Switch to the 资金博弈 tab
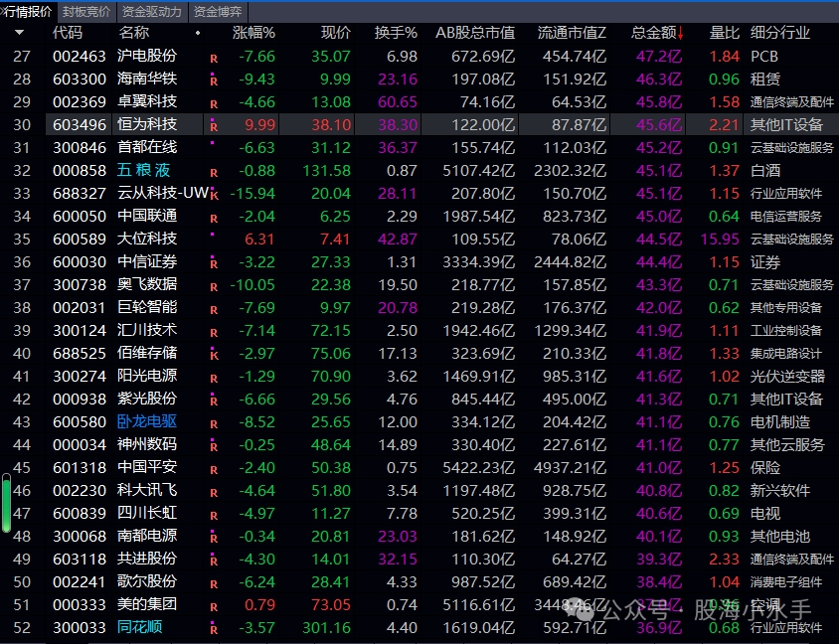The image size is (839, 644). click(218, 11)
